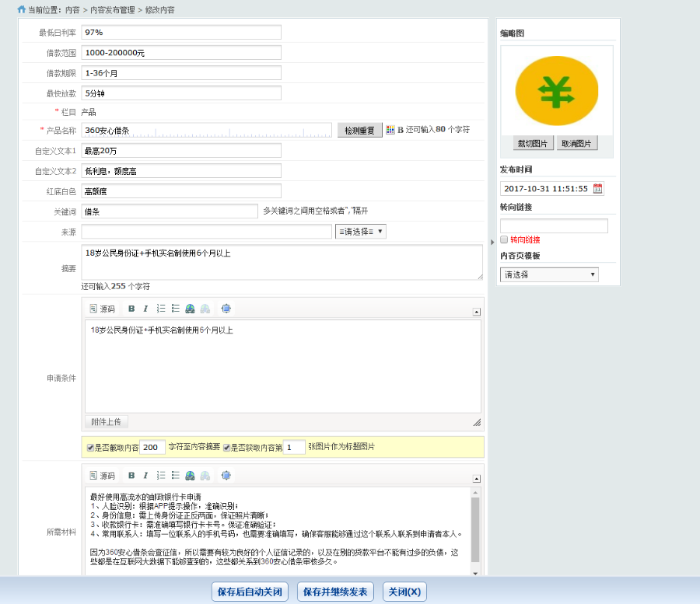700x604 pixels.
Task: Click the empty 转向链接 URL field
Action: pyautogui.click(x=554, y=225)
